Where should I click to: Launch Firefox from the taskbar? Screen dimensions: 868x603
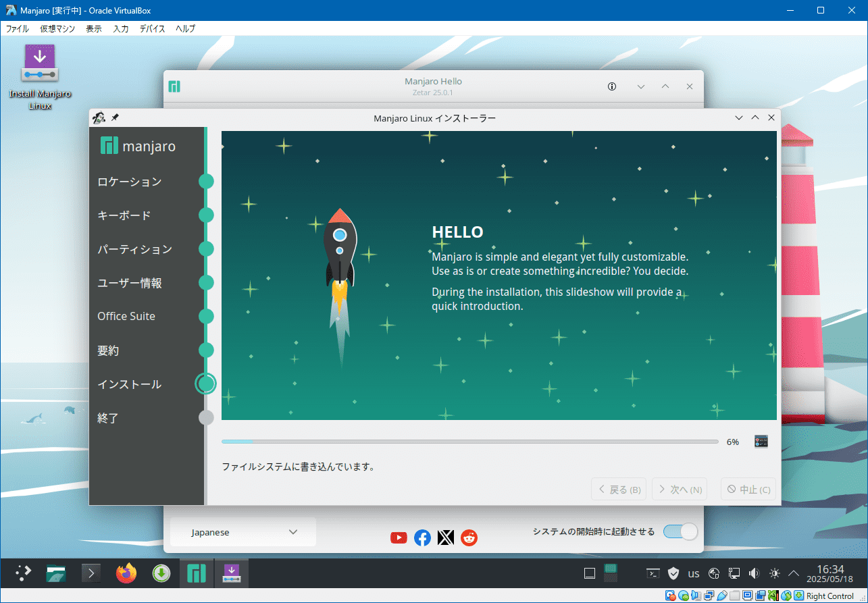coord(126,573)
